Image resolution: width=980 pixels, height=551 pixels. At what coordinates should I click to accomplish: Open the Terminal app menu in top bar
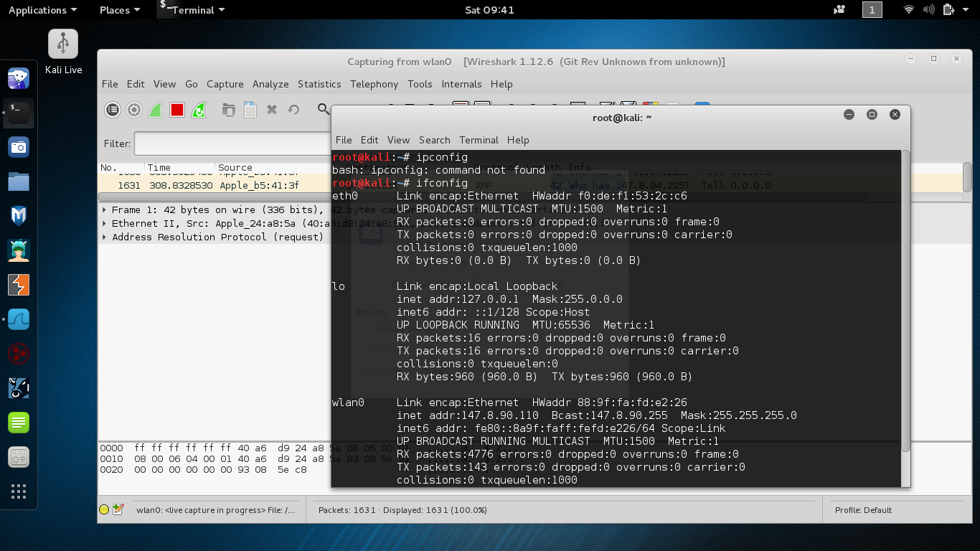pyautogui.click(x=192, y=10)
